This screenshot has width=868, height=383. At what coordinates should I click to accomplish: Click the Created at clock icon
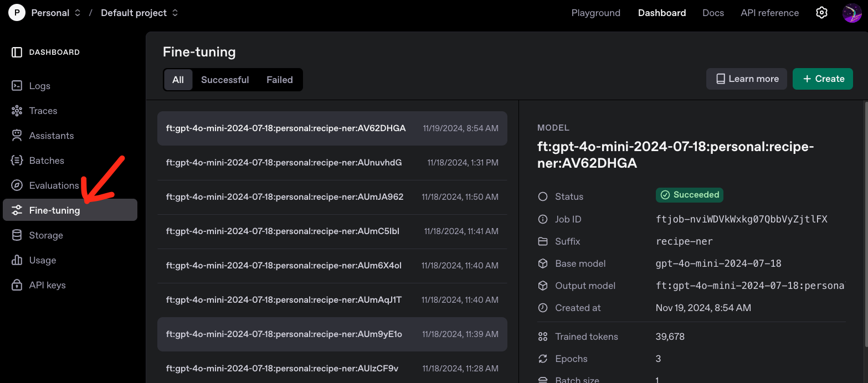coord(543,308)
